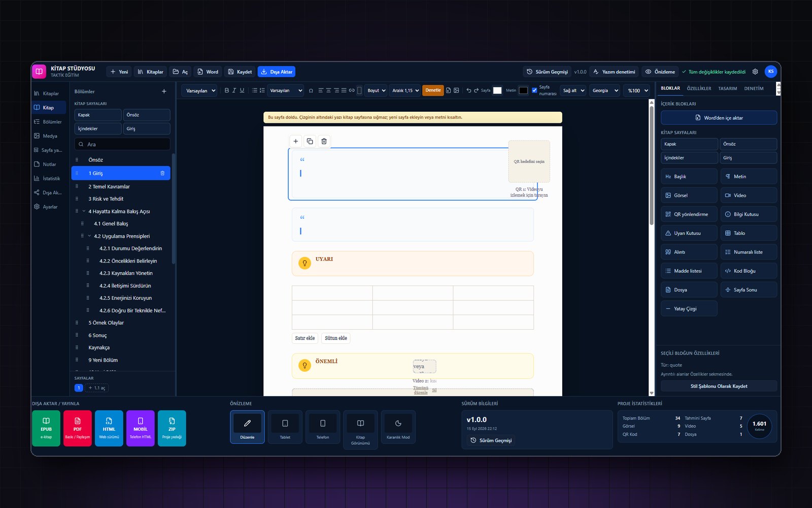Click the Dışa Aktar button in top bar
The image size is (812, 508).
click(x=276, y=72)
